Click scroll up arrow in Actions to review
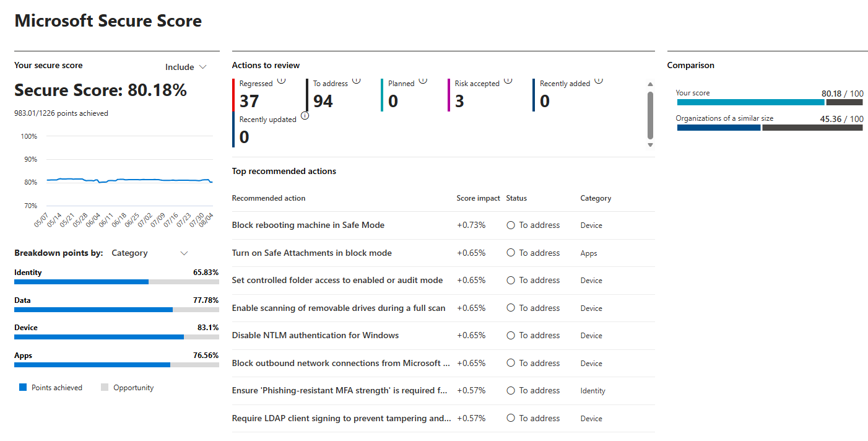 [650, 84]
